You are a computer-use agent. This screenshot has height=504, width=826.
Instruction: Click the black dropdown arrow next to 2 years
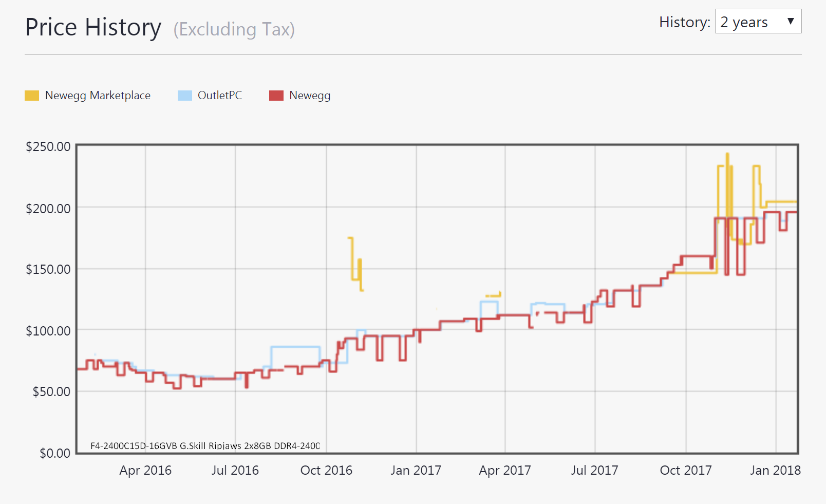[x=791, y=22]
